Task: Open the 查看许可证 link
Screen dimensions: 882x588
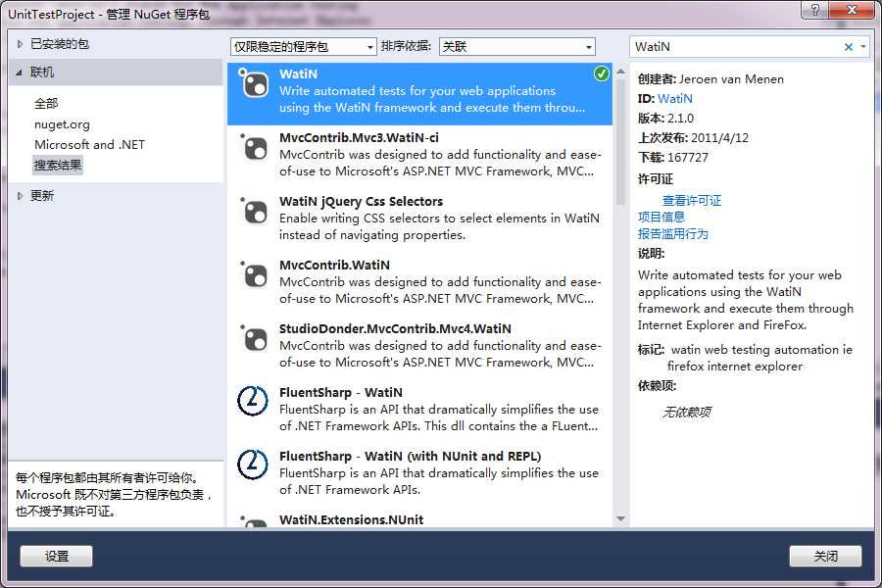Action: coord(691,200)
